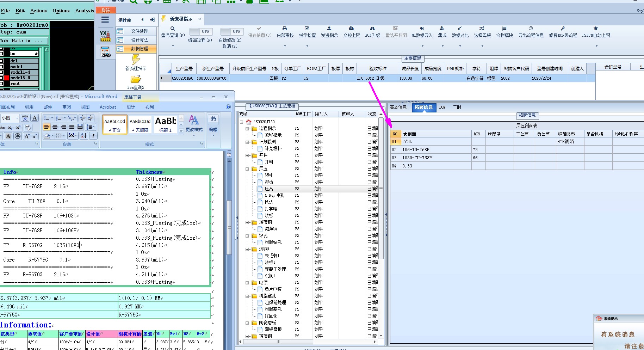Open the hamburger menu in sidebar
Viewport: 644px width, 350px height.
[x=105, y=20]
